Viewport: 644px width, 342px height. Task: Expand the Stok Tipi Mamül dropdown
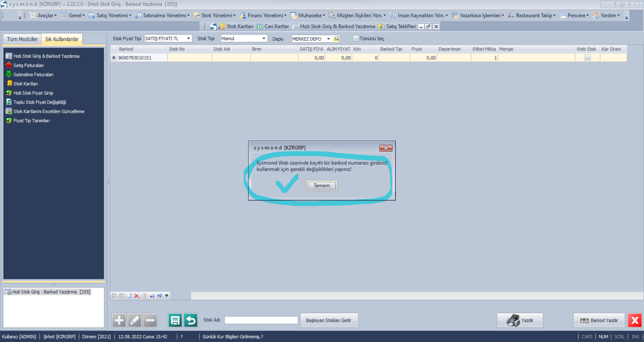pyautogui.click(x=264, y=39)
